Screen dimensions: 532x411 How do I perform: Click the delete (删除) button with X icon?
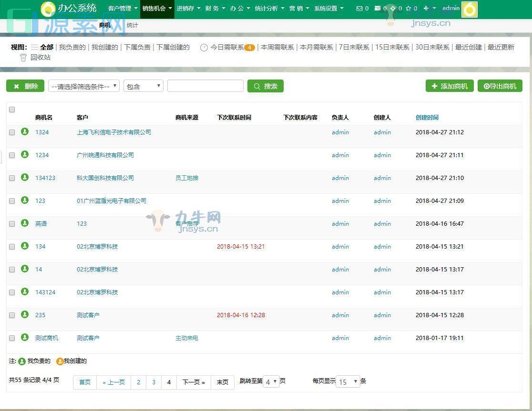coord(25,86)
